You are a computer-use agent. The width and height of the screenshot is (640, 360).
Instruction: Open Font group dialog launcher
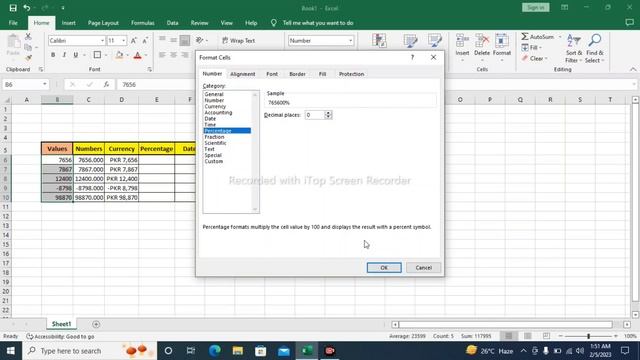click(x=150, y=69)
